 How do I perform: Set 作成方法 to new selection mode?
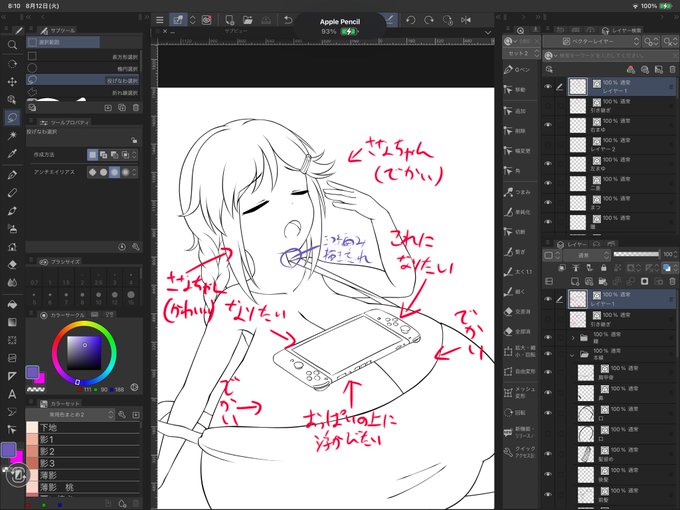[92, 155]
